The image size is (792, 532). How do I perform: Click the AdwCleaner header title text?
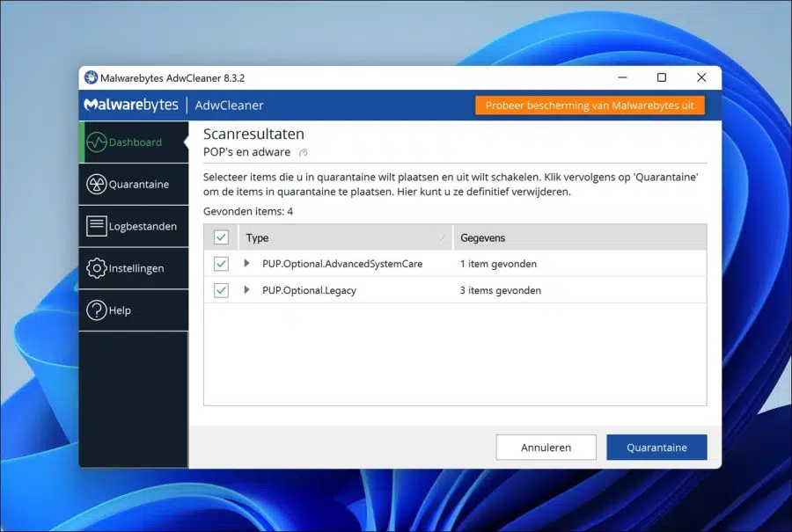click(230, 105)
